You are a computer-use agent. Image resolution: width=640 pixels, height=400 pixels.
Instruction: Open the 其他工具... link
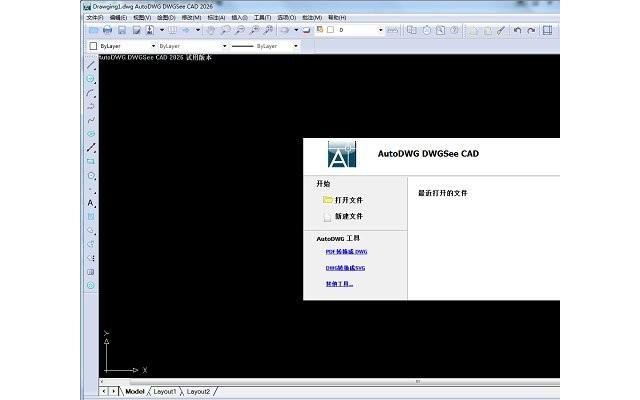[339, 284]
